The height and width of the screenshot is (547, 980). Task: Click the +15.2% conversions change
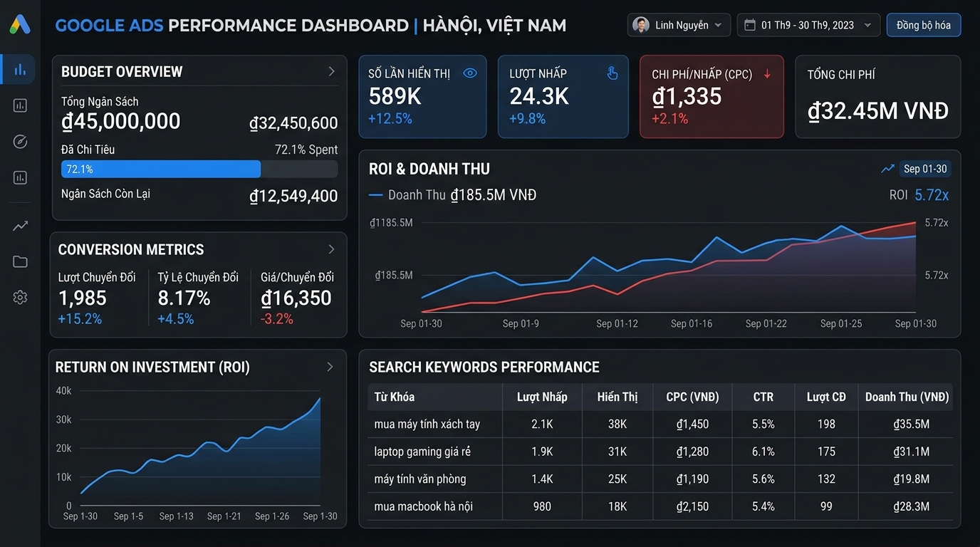[80, 319]
